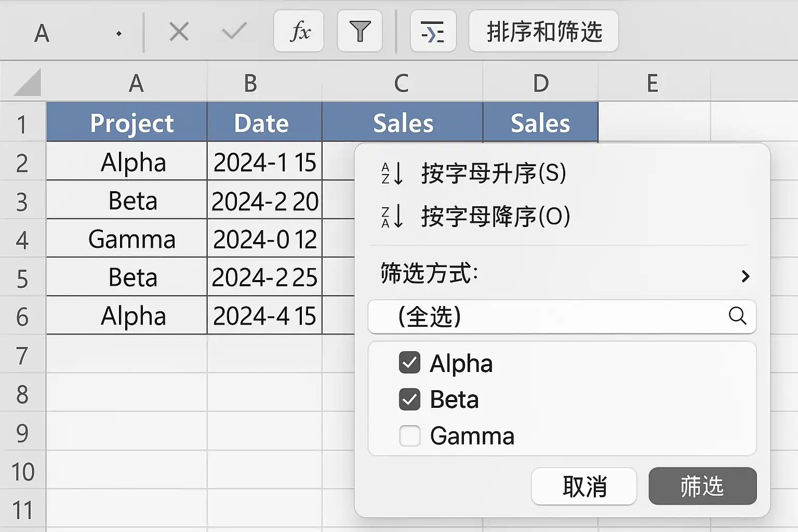Viewport: 798px width, 532px height.
Task: Uncheck the Beta checkbox
Action: click(x=409, y=399)
